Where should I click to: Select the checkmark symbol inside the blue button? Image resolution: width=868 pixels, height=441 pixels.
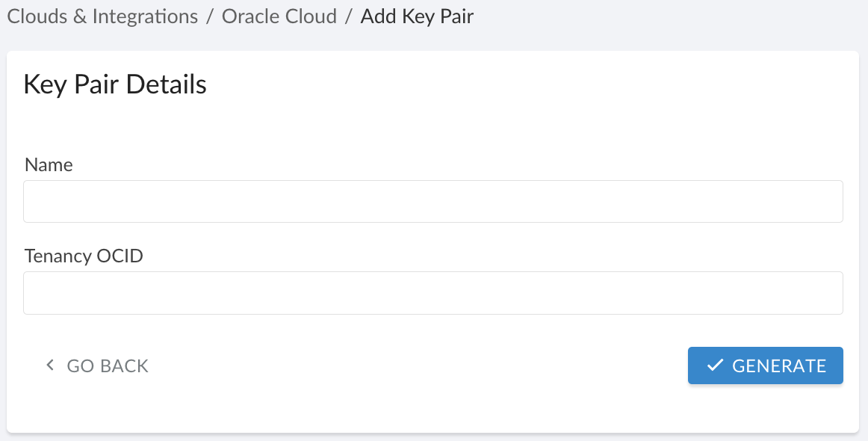point(716,365)
